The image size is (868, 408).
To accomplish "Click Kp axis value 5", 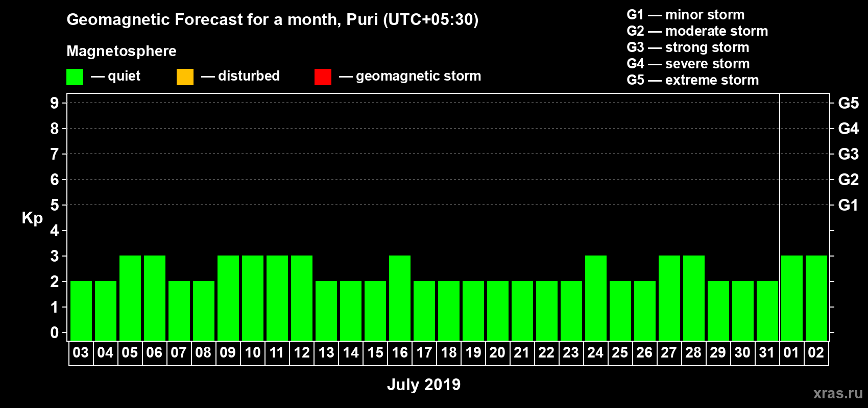I will click(x=55, y=205).
